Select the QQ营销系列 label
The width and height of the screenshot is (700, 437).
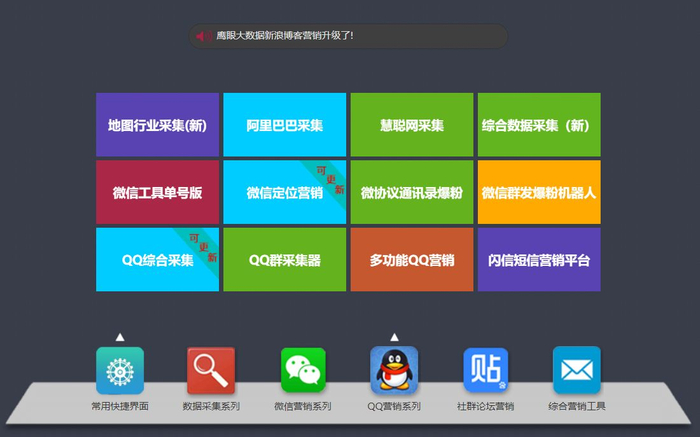tap(394, 406)
